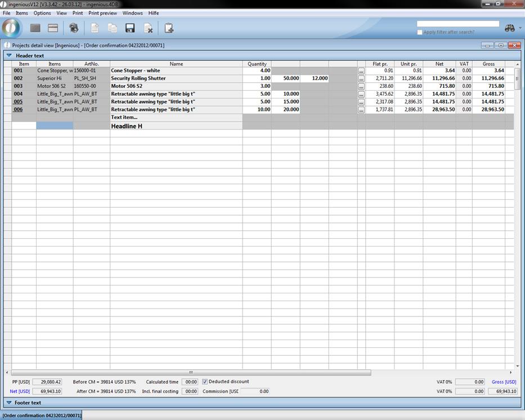525x420 pixels.
Task: Open the Options menu
Action: pyautogui.click(x=42, y=13)
